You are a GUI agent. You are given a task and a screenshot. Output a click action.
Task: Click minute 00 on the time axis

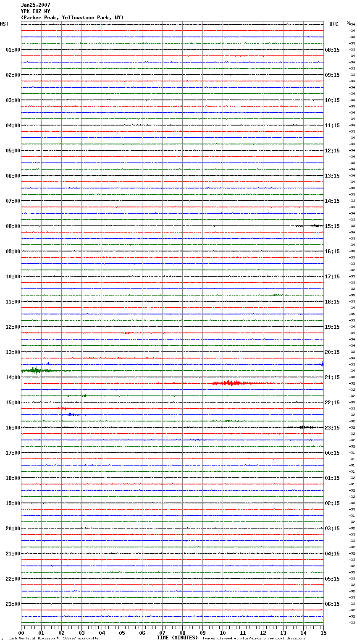tap(21, 633)
